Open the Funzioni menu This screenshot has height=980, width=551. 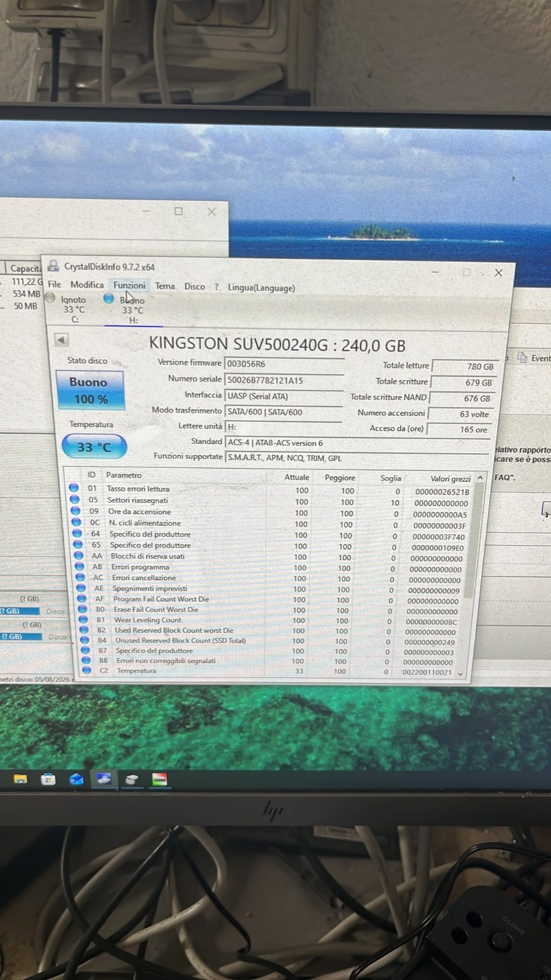click(129, 285)
